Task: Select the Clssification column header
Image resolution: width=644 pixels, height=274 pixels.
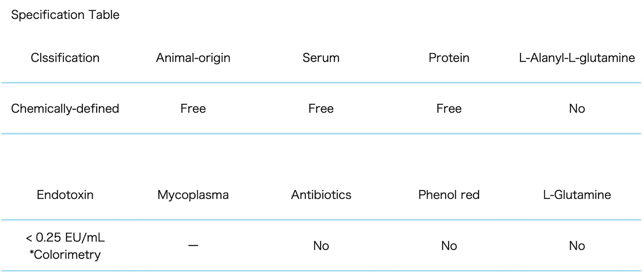Action: (65, 58)
